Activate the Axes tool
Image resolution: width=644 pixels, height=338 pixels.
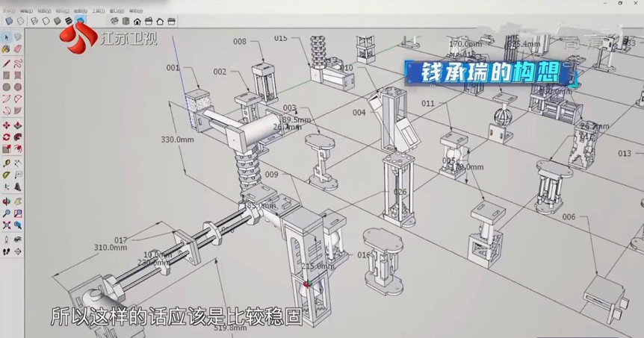click(x=7, y=187)
